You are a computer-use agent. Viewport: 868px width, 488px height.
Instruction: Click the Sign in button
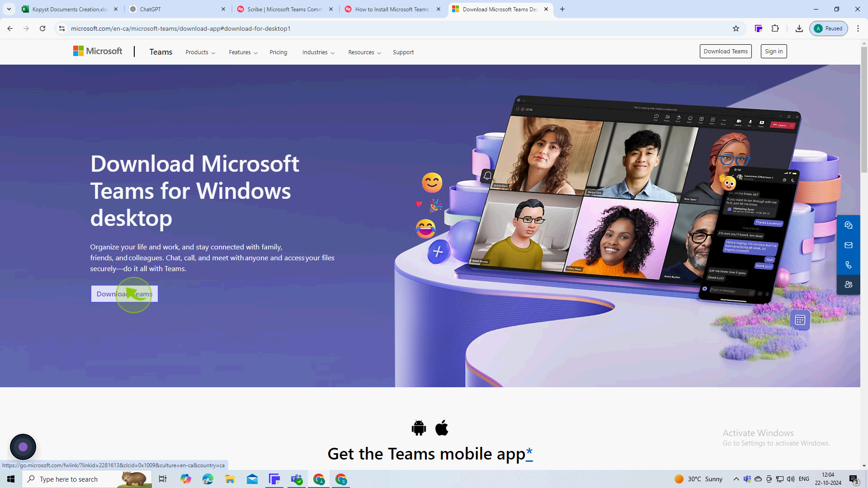click(x=774, y=52)
